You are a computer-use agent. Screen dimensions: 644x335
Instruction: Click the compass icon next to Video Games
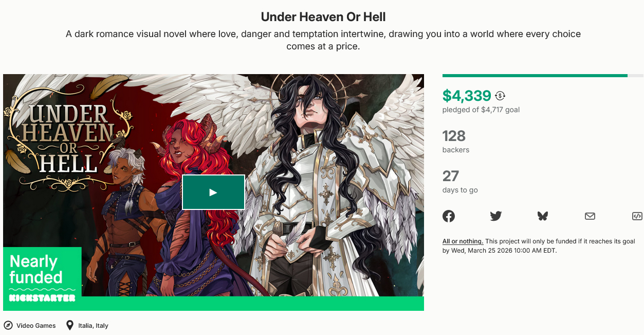pyautogui.click(x=8, y=325)
